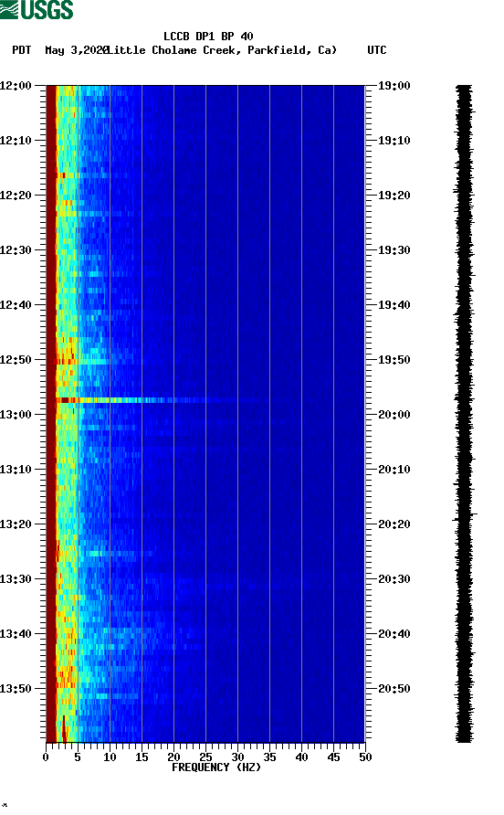Click the 13:30 PDT time label
This screenshot has width=504, height=815.
point(16,579)
